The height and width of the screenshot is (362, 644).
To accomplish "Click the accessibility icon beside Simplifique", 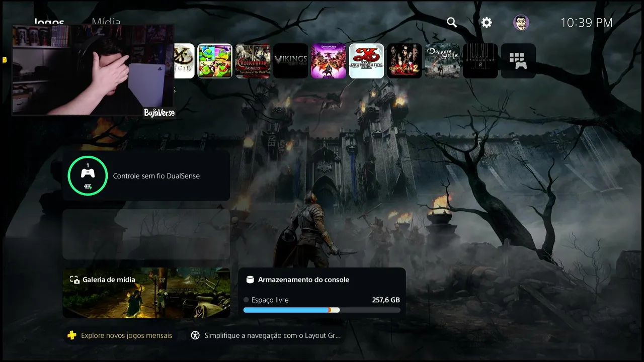I will pos(195,335).
